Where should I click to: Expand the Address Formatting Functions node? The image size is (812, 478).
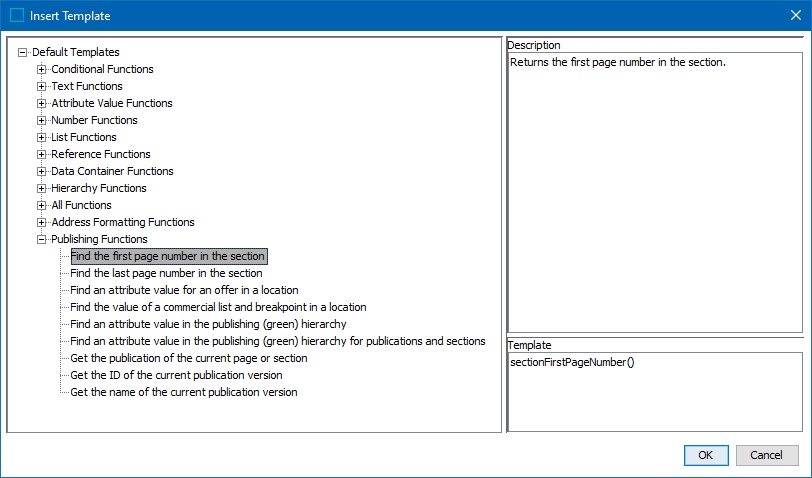pos(41,223)
